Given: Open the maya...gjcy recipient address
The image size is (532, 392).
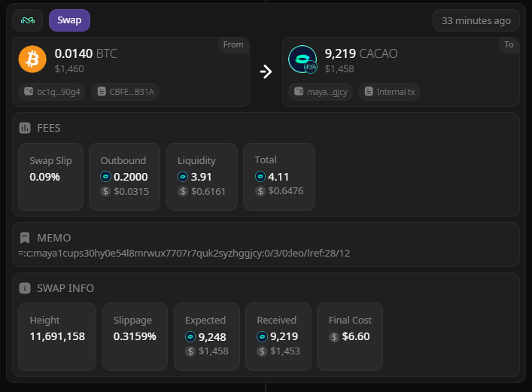Looking at the screenshot, I should [x=321, y=92].
